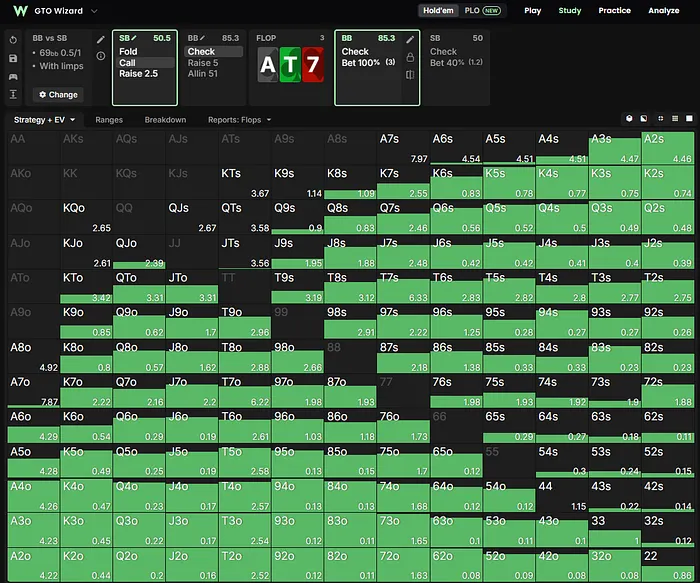Select the T7s hand cell in the grid
This screenshot has width=700, height=583.
[403, 287]
